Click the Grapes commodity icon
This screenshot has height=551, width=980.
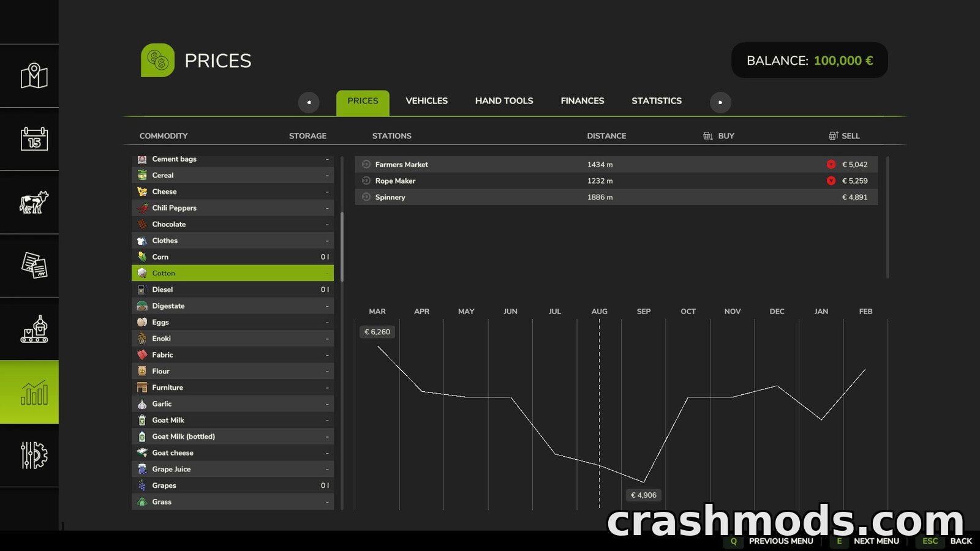point(142,485)
